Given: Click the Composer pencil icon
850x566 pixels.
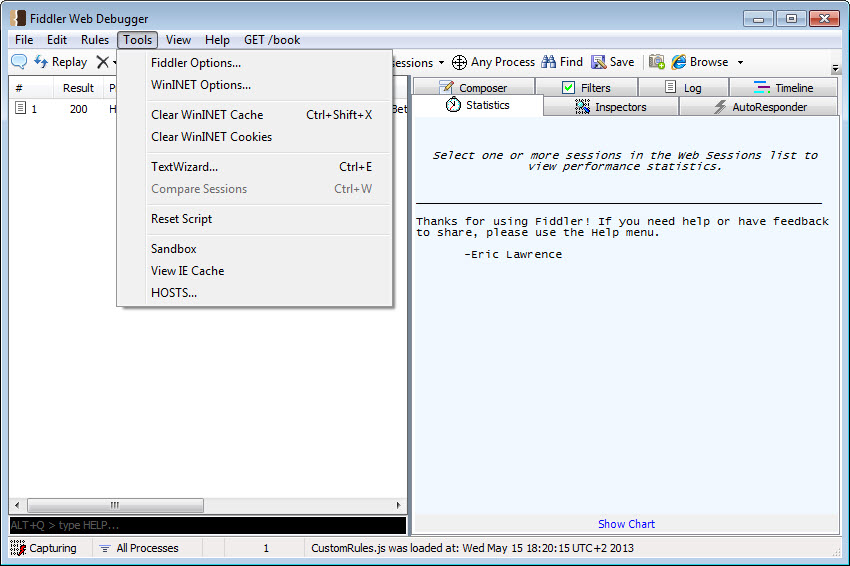Looking at the screenshot, I should (446, 87).
